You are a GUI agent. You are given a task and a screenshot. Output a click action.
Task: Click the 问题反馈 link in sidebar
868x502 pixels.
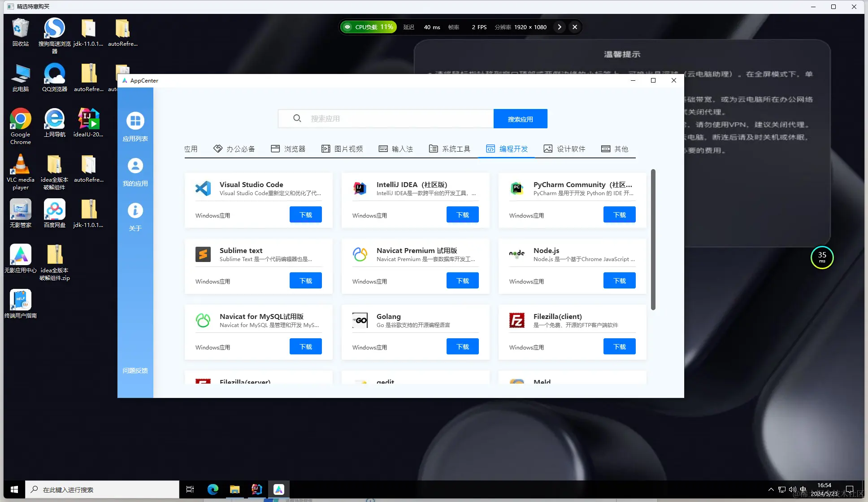[x=135, y=371]
